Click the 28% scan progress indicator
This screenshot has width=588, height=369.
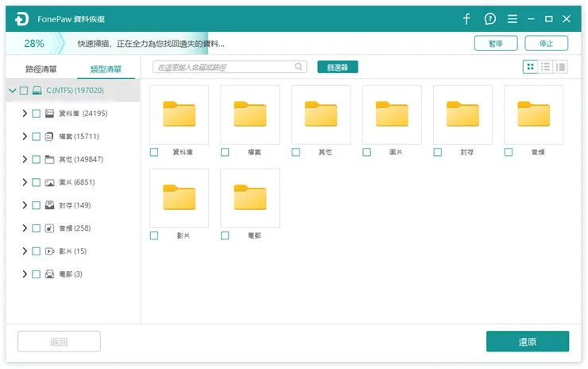click(34, 44)
